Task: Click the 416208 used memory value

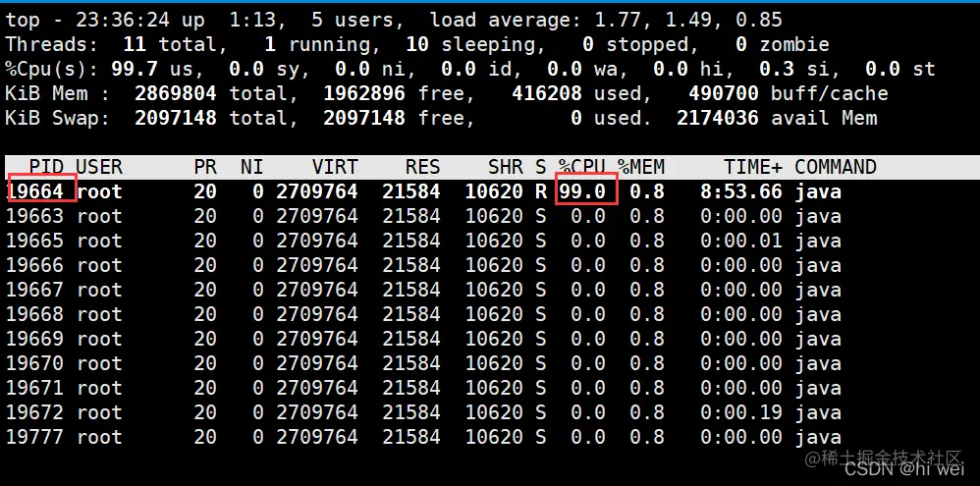Action: pyautogui.click(x=547, y=93)
